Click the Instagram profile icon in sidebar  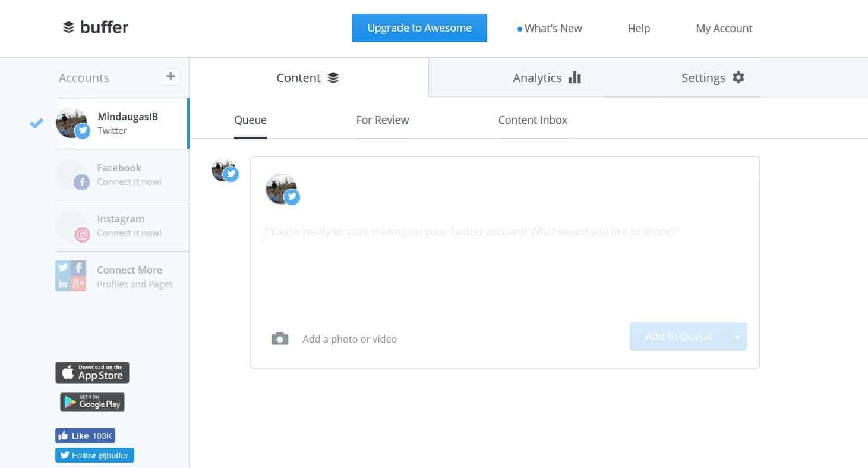click(72, 227)
